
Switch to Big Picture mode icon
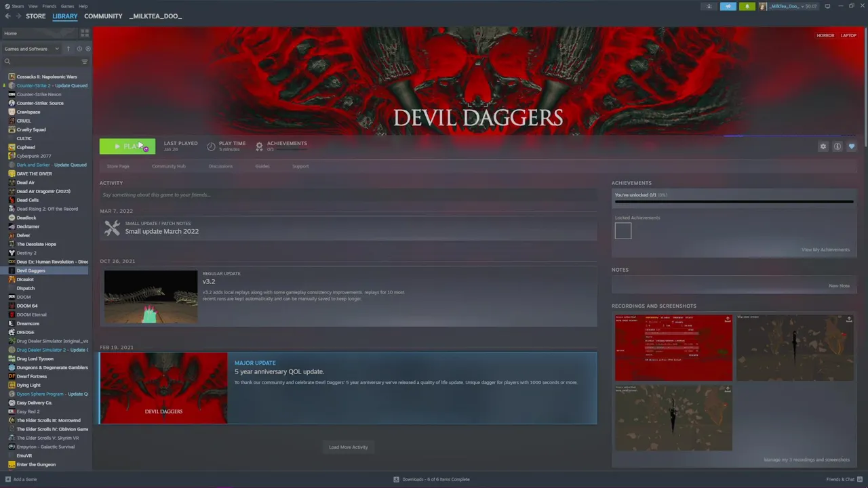(x=827, y=6)
